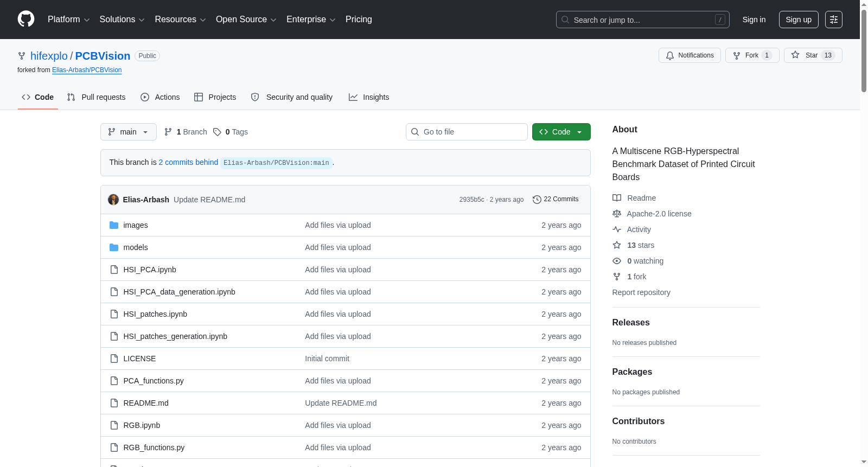This screenshot has width=868, height=467.
Task: Open the Contributors section heading
Action: [639, 421]
